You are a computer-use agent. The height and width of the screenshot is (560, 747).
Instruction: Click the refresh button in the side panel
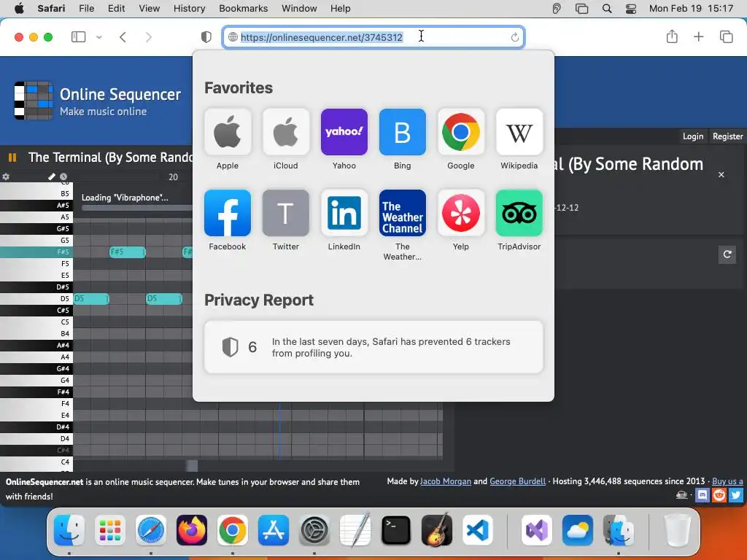pyautogui.click(x=727, y=254)
